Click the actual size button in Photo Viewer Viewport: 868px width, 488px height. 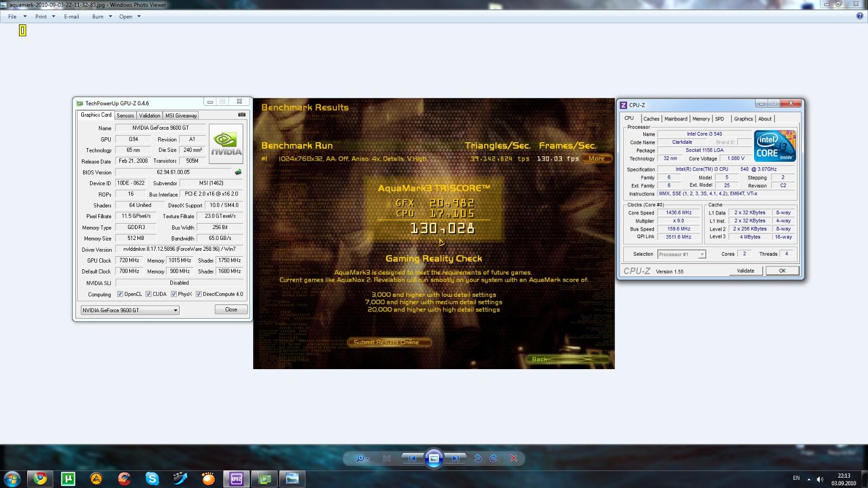(x=386, y=458)
